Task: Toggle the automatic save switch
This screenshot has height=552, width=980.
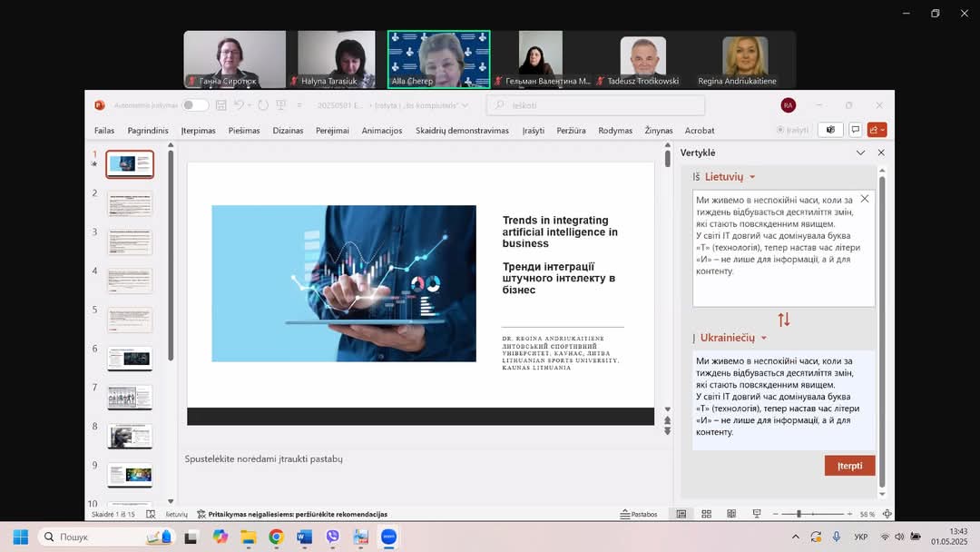Action: [194, 105]
